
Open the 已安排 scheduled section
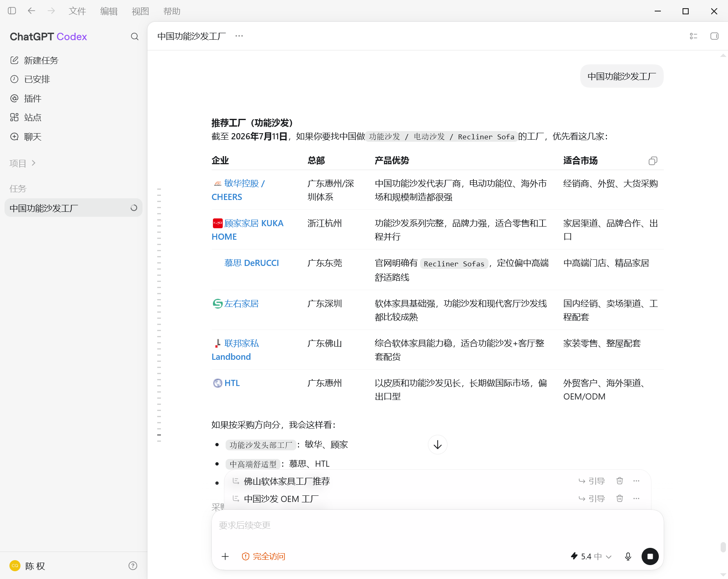[73, 79]
